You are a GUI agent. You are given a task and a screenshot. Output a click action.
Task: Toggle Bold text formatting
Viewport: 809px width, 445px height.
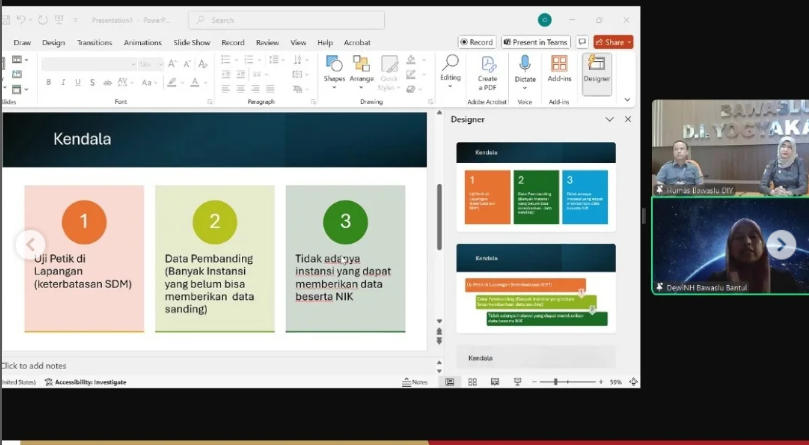coord(46,82)
